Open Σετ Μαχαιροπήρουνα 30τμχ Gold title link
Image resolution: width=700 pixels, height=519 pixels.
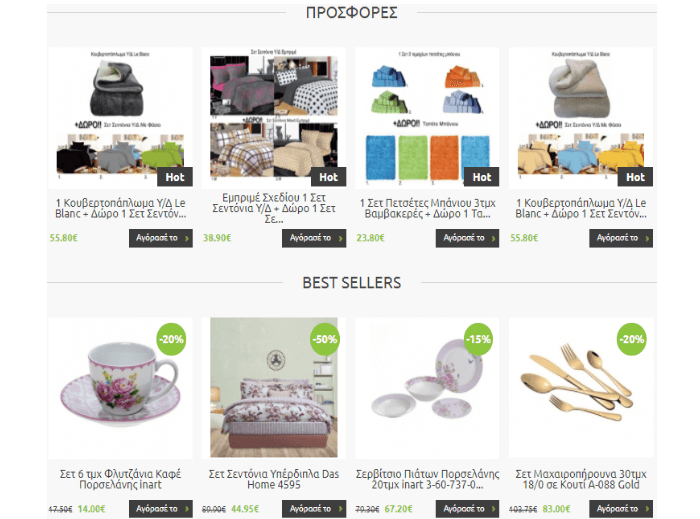coord(581,479)
